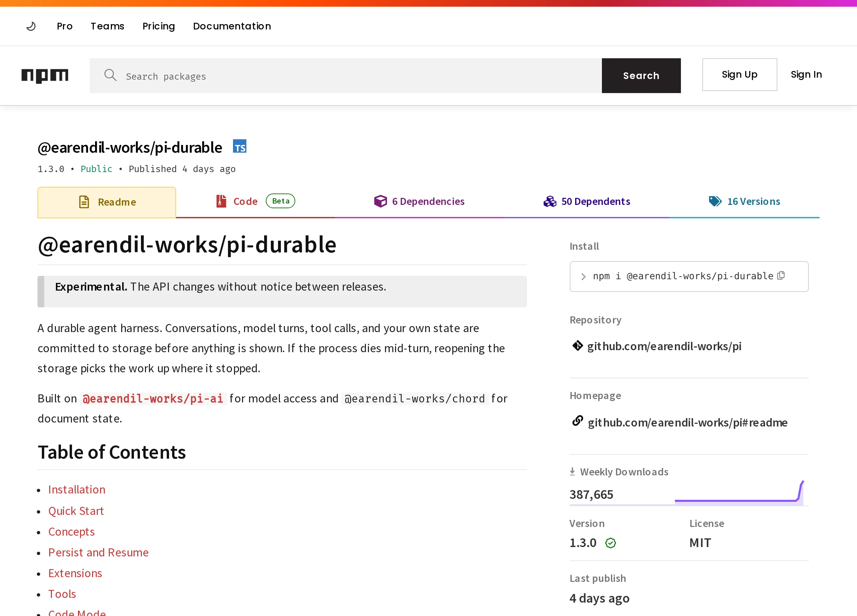Image resolution: width=857 pixels, height=616 pixels.
Task: Click the search magnifier icon
Action: (110, 75)
